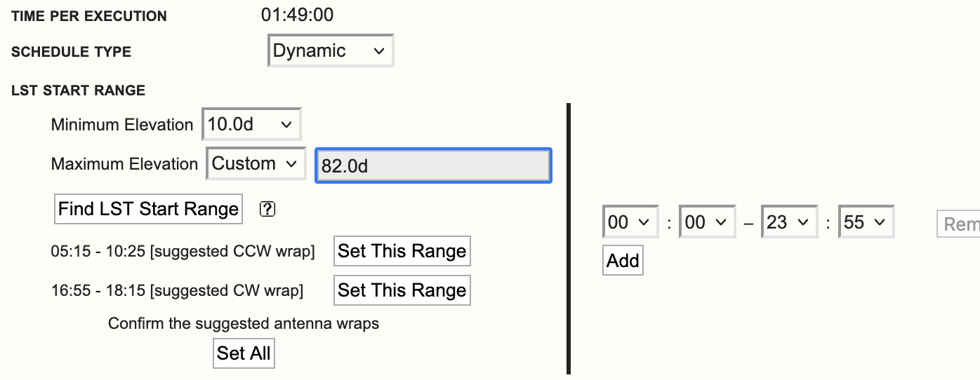
Task: Click the partially visible Remove button
Action: coord(959,224)
